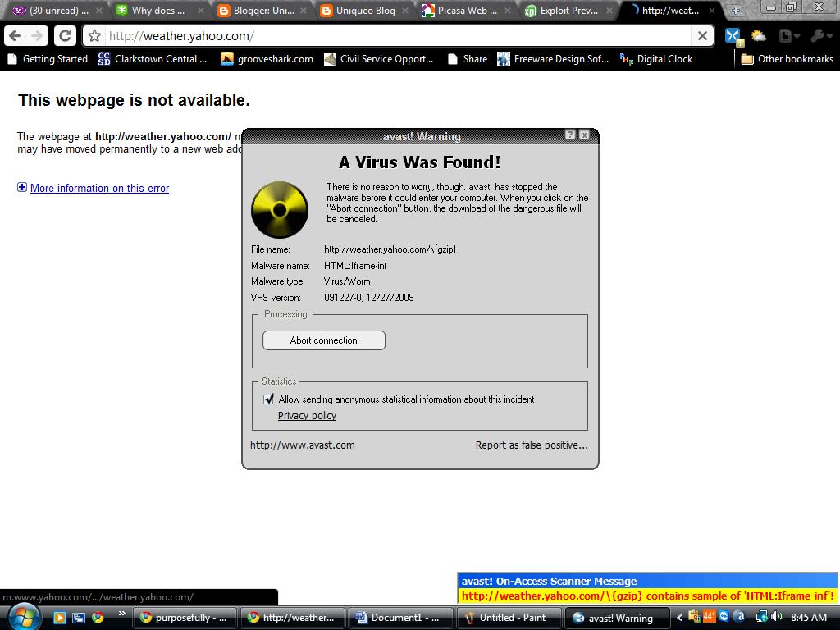This screenshot has width=840, height=630.
Task: Open the http://www.avast.com link
Action: click(302, 445)
